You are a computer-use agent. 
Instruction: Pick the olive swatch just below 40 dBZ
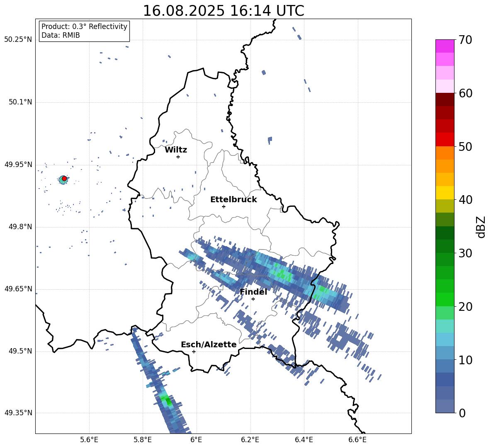(x=445, y=206)
